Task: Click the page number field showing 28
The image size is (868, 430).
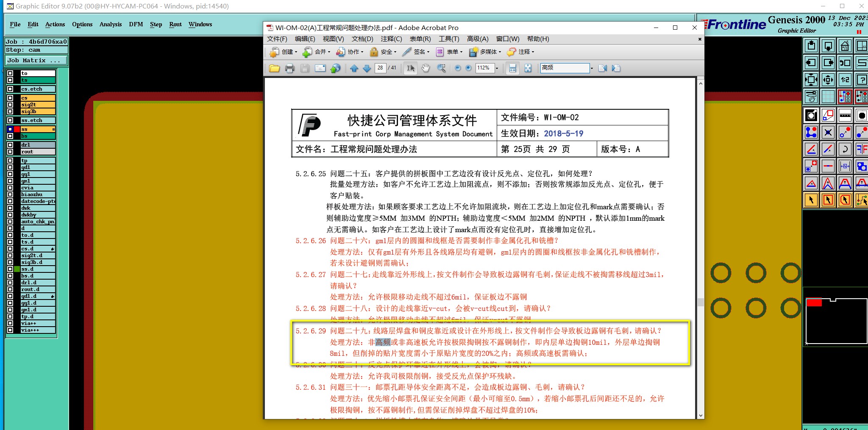Action: [380, 68]
